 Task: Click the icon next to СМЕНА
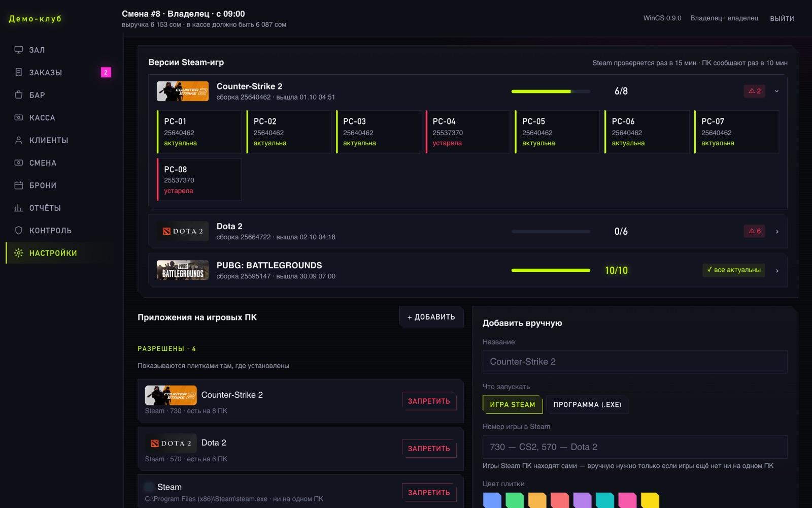coord(19,163)
